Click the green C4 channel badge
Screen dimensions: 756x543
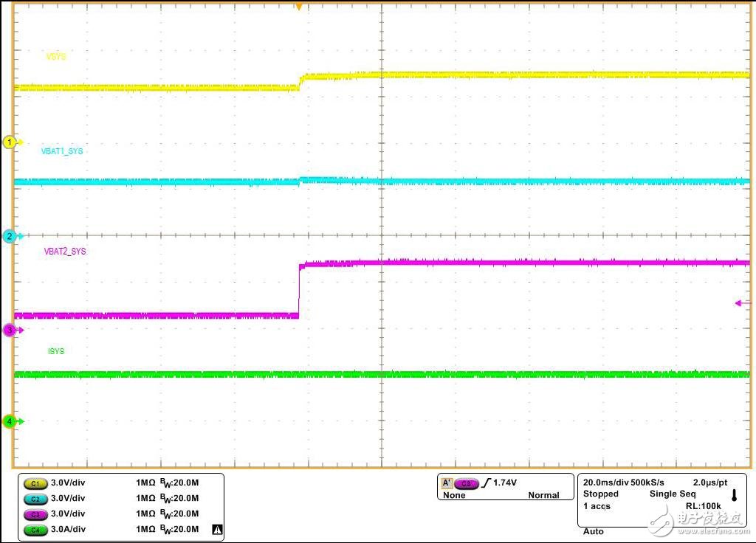click(x=34, y=530)
